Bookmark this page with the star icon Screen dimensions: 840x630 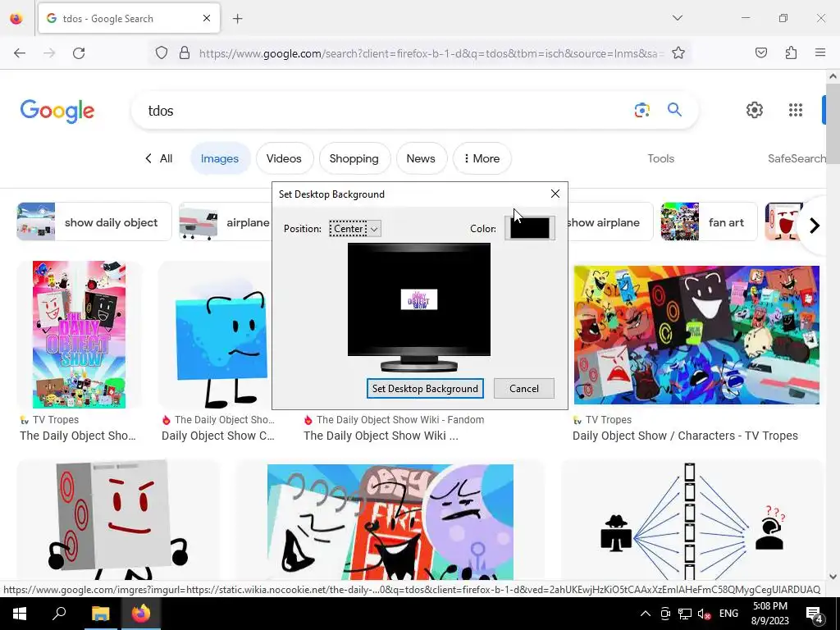(x=678, y=53)
